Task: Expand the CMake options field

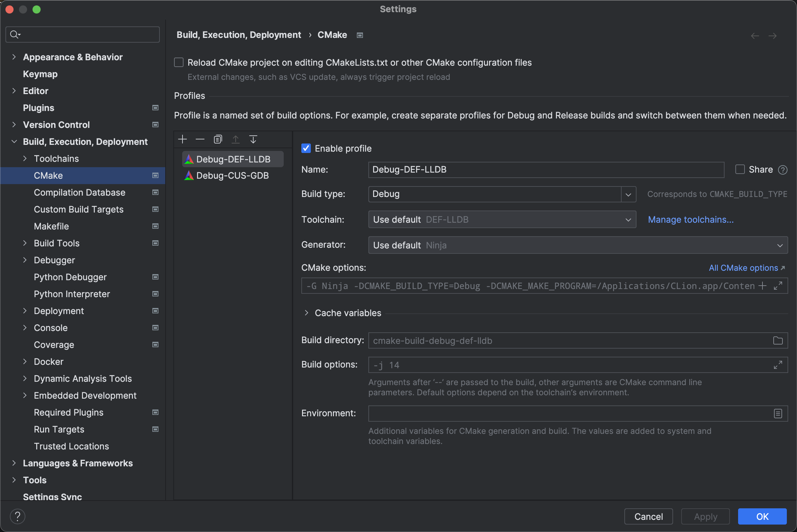Action: [778, 286]
